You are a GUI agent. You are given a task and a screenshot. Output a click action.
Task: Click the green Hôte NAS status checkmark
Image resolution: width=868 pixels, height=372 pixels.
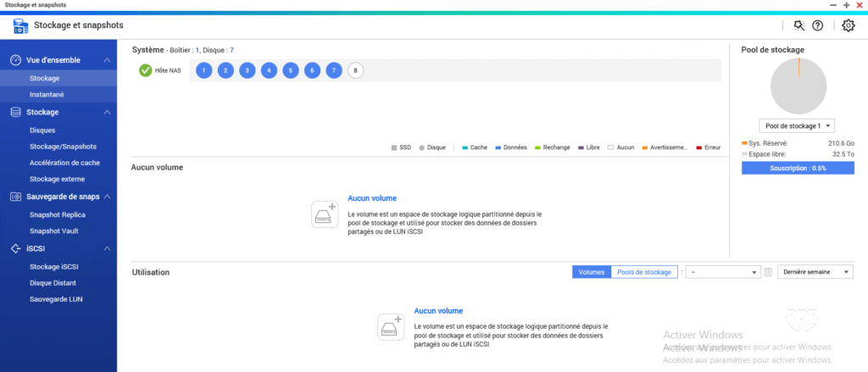(146, 70)
